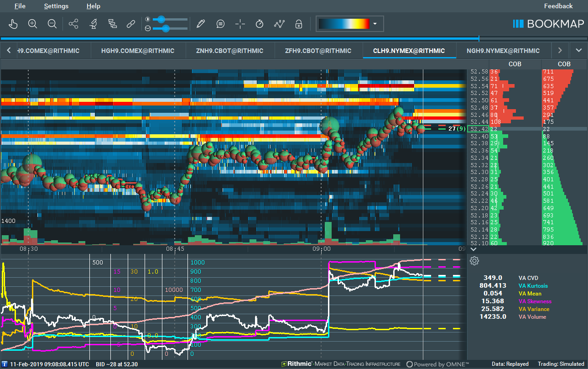Activate the crosshair tool
Viewport: 588px width, 369px height.
coord(240,24)
